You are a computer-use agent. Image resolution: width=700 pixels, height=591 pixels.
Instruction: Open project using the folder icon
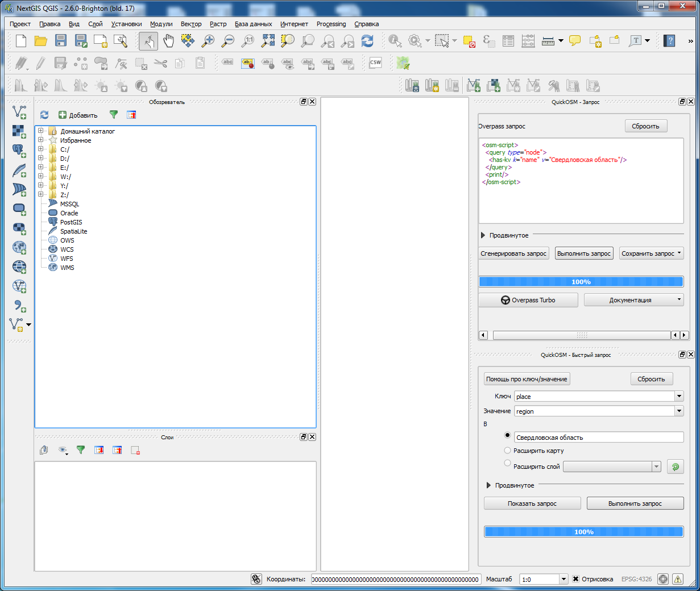(x=40, y=40)
